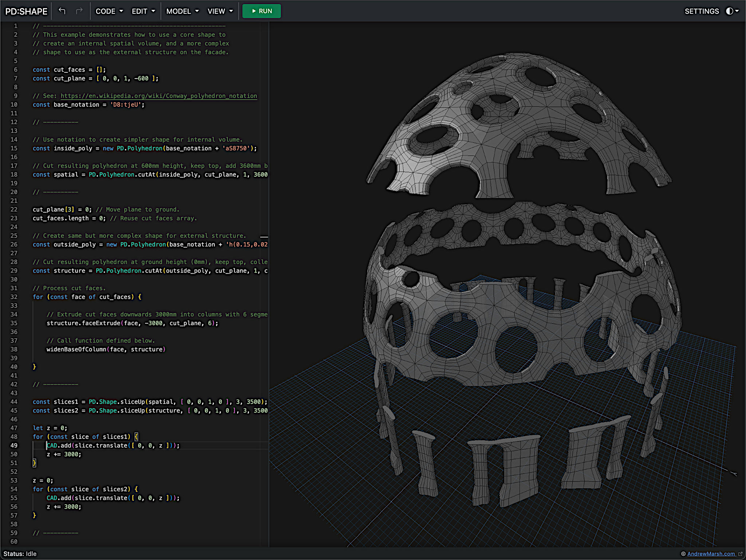
Task: Click the PD:SHAPE logo
Action: pyautogui.click(x=26, y=11)
